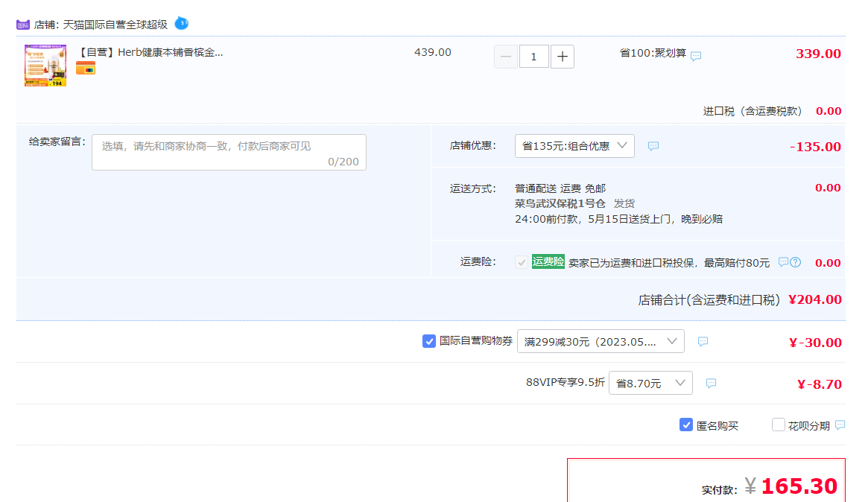Click the 439.00 unit price
The height and width of the screenshot is (502, 868).
433,53
